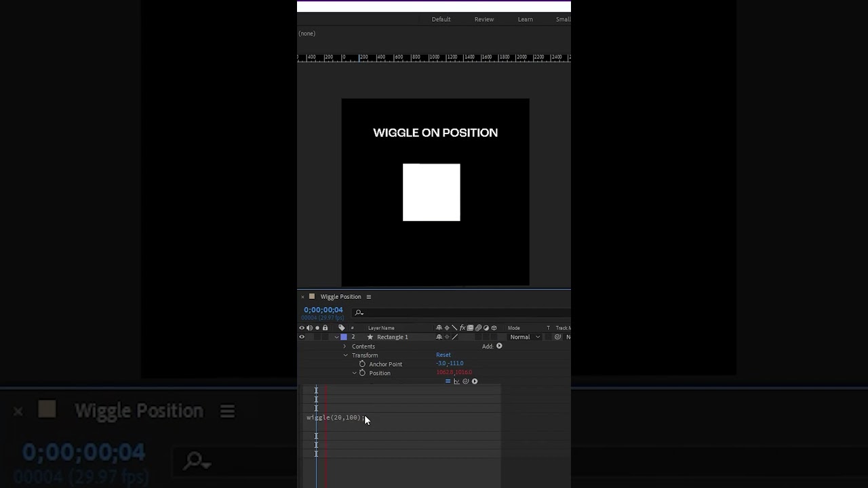Collapse the Position property arrow
The width and height of the screenshot is (868, 488).
354,373
